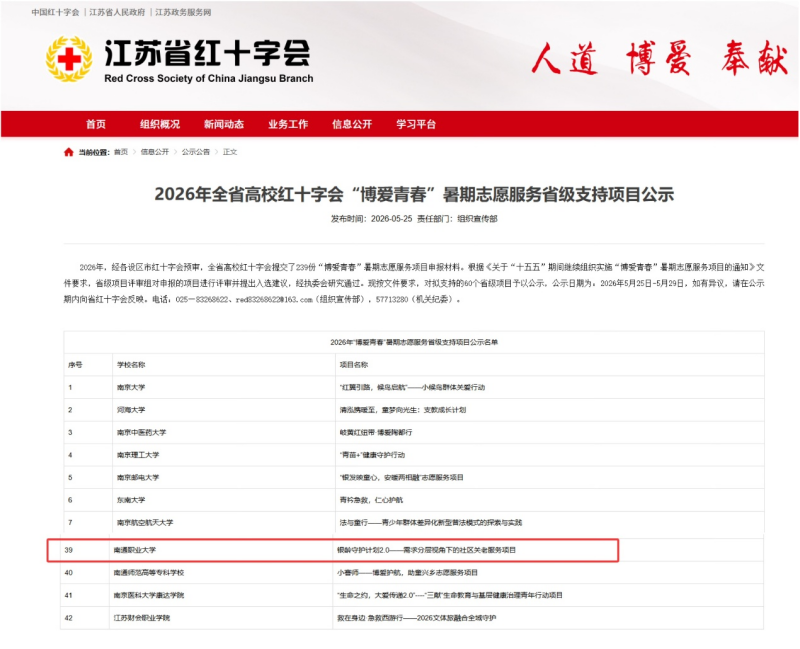Click the 信息公开 breadcrumb link
The width and height of the screenshot is (800, 649).
(x=155, y=152)
